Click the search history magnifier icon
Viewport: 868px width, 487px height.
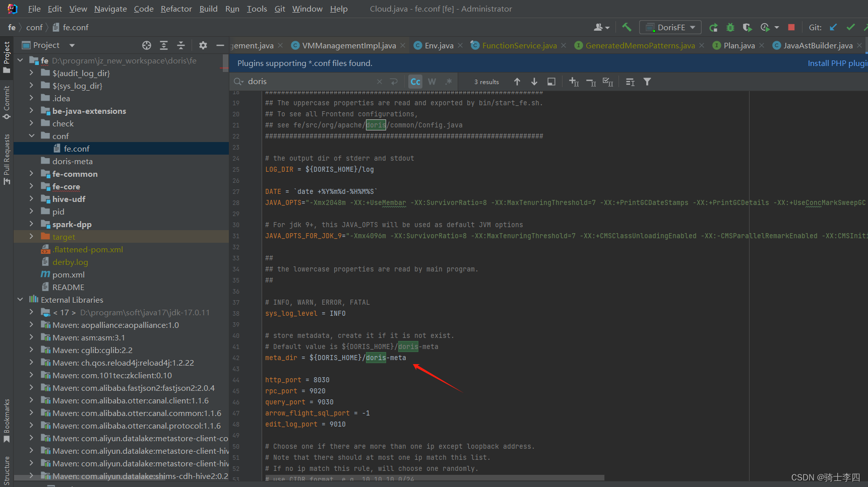[x=238, y=82]
